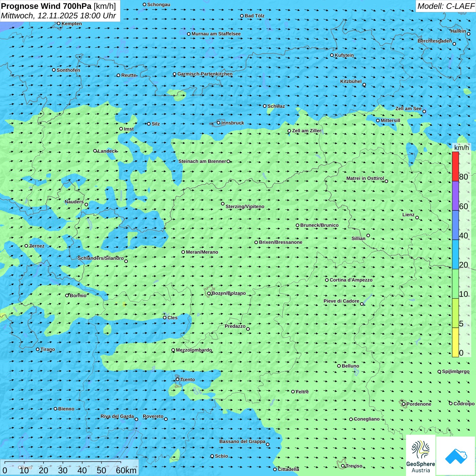Click the yellow 0–5 km/h legend band
Viewport: 476px width, 476px height.
455,342
